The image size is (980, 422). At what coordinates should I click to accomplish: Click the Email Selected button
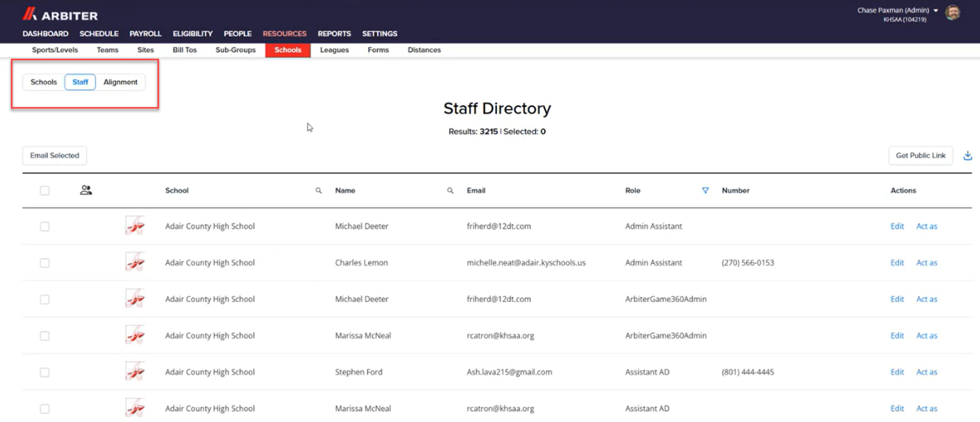pos(55,156)
